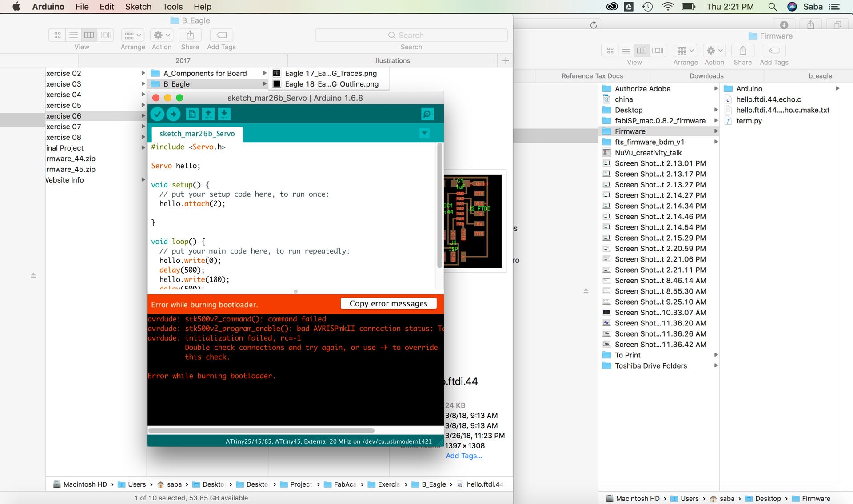Click Share icon in Firmware window
Image resolution: width=853 pixels, height=504 pixels.
click(x=743, y=51)
